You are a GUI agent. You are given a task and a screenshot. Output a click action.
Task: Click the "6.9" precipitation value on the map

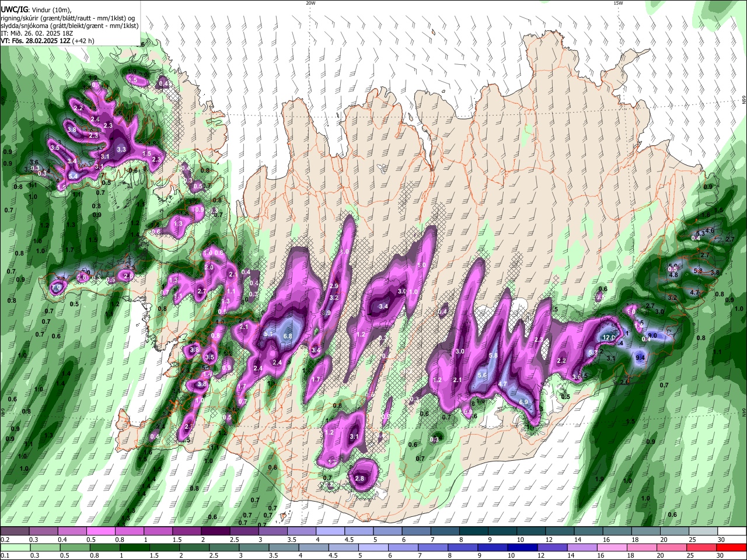point(523,402)
